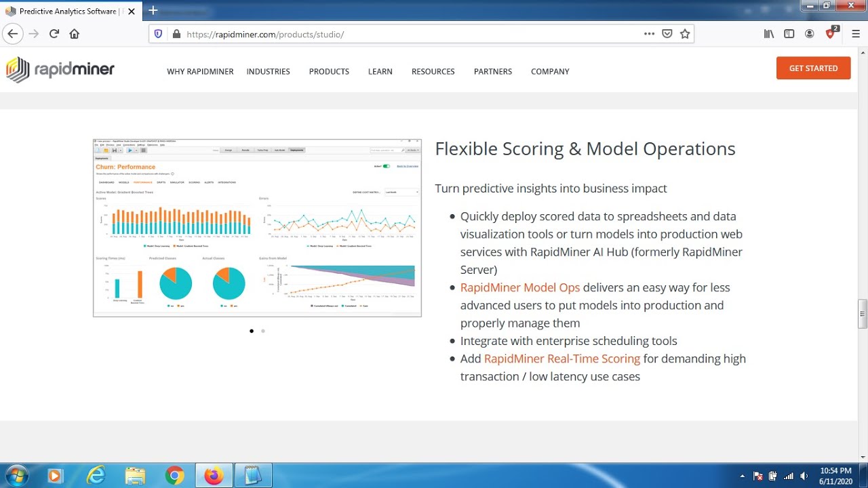
Task: Open the COMPANY menu
Action: (550, 71)
